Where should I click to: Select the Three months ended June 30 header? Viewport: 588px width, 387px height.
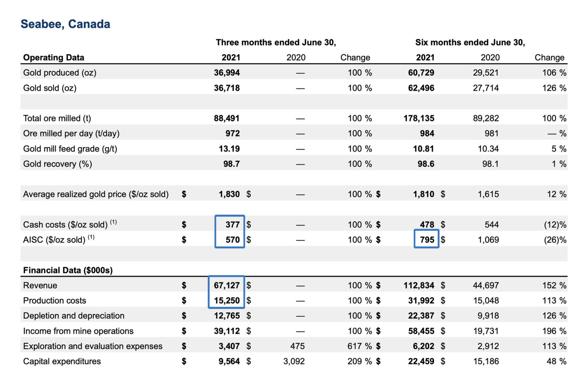pos(276,42)
